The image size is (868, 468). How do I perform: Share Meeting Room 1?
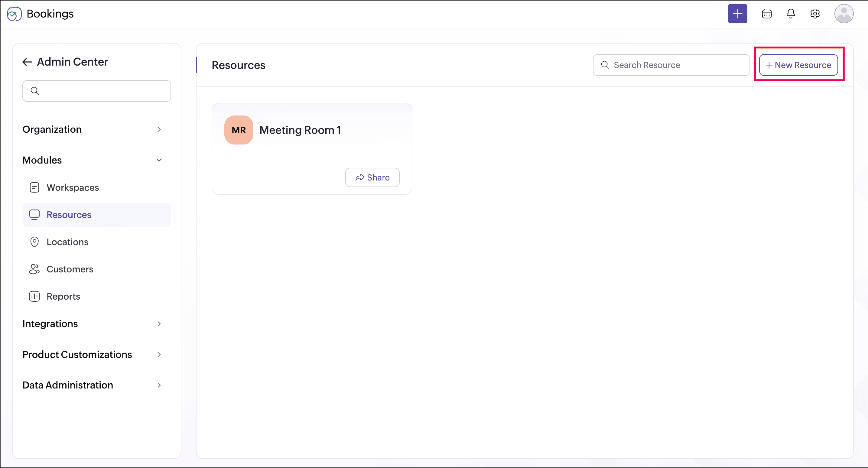(x=372, y=177)
